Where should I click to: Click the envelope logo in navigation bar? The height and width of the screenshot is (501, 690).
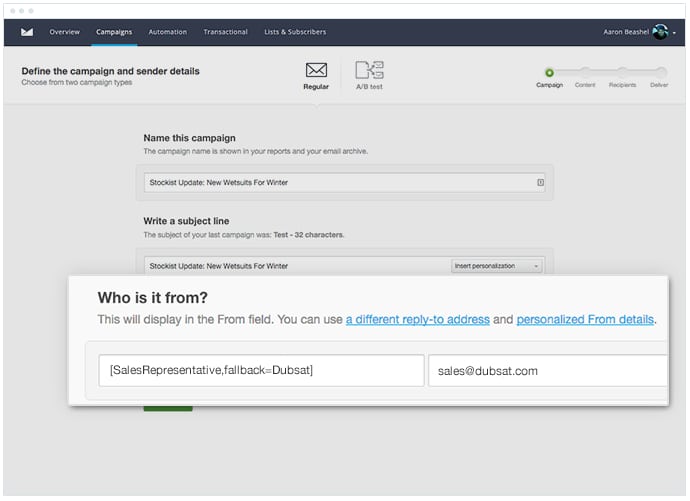pyautogui.click(x=27, y=32)
